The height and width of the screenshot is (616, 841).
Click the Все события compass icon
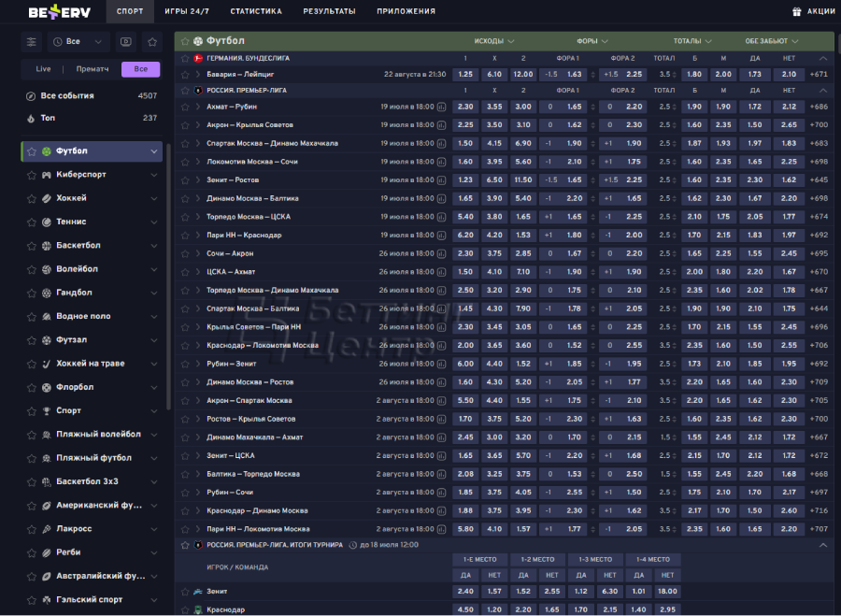tap(31, 96)
